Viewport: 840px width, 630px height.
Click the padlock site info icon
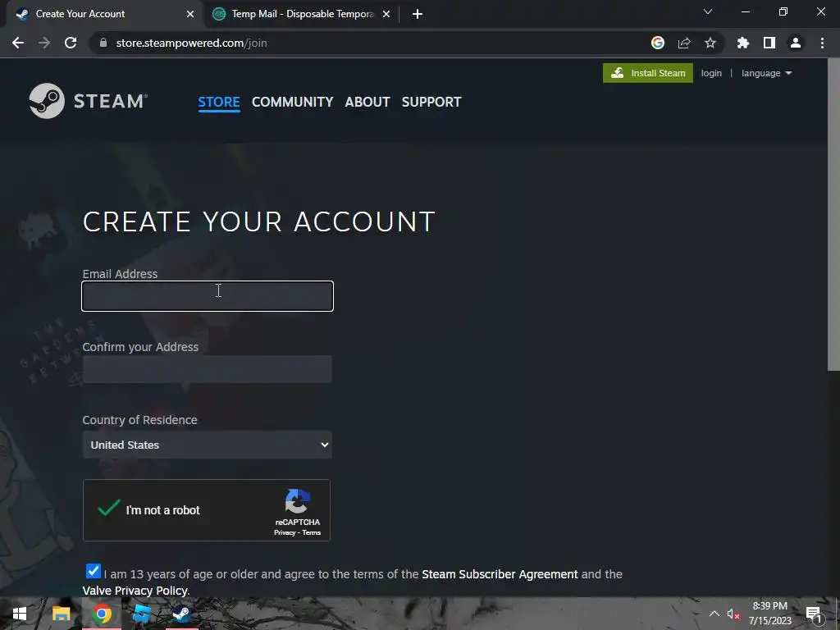[x=103, y=43]
